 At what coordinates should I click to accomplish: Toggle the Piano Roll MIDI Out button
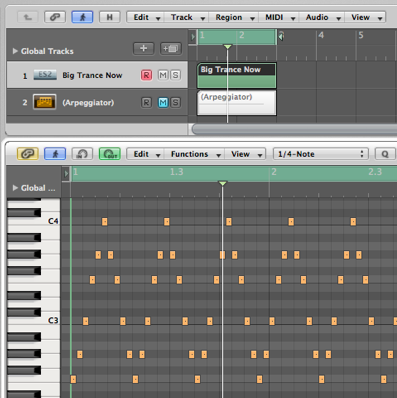click(x=110, y=154)
